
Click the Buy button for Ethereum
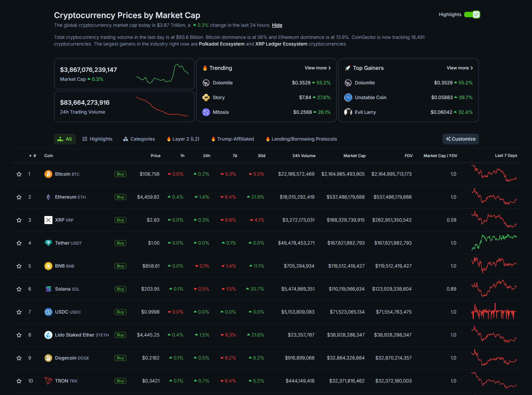point(120,197)
